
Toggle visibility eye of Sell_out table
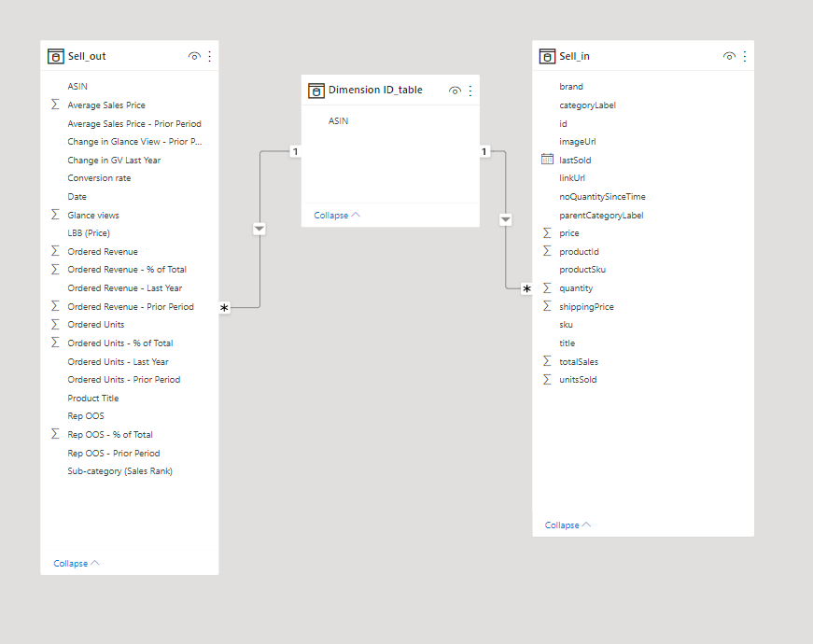(x=194, y=56)
